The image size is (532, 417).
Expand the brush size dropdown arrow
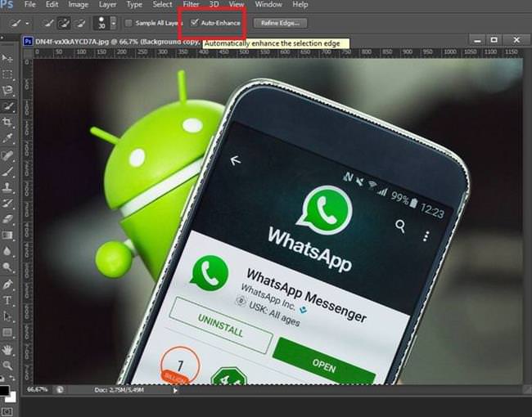point(113,23)
